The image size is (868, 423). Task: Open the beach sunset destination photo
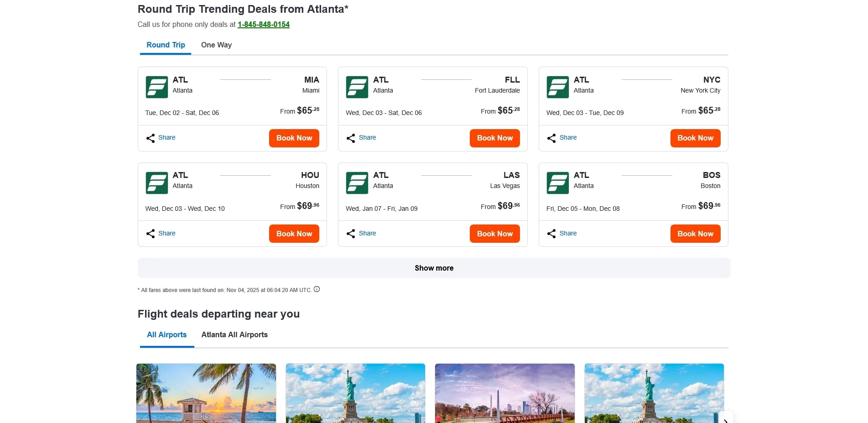206,393
